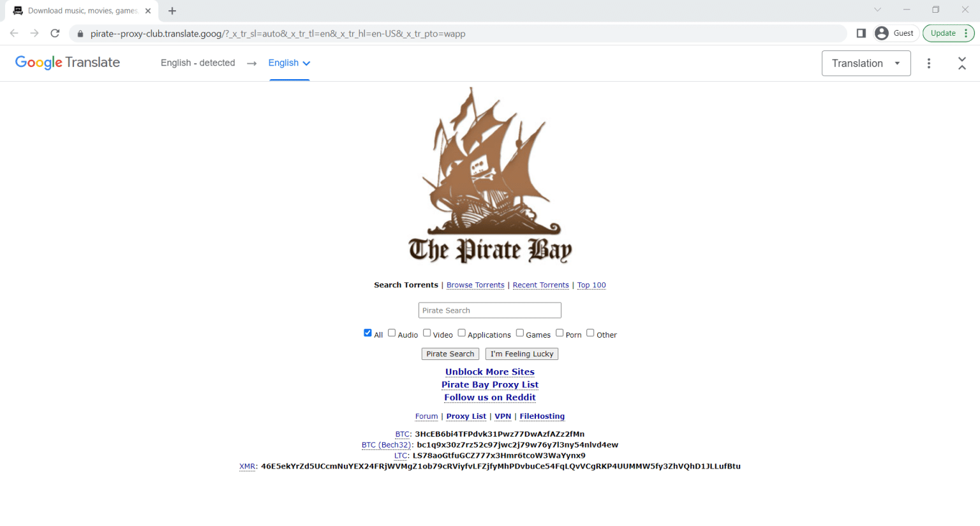Click the browser address bar URL
The image size is (980, 526).
(x=278, y=34)
